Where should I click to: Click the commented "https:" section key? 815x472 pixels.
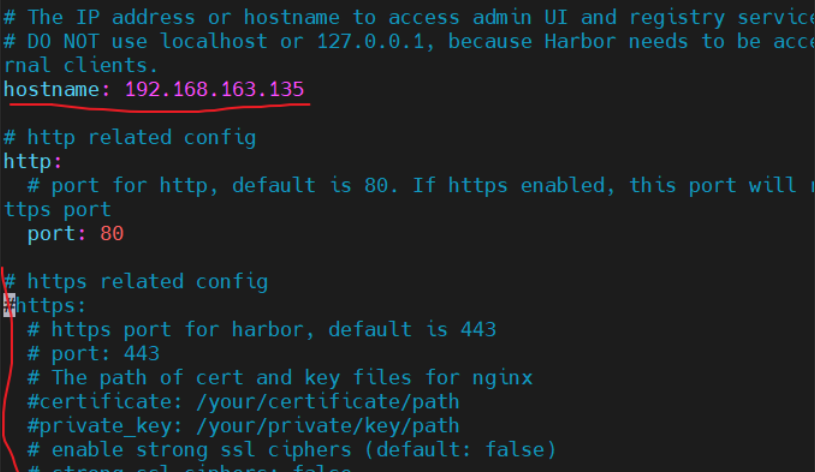tap(52, 306)
